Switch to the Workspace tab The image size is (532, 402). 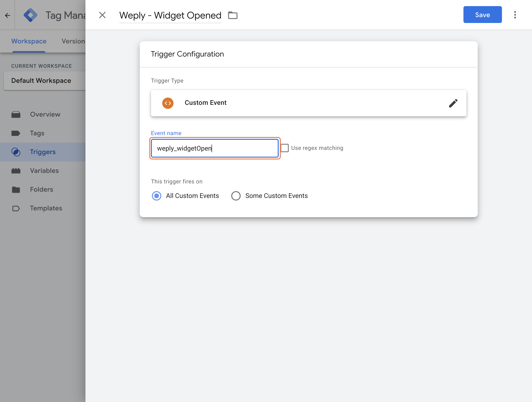click(29, 41)
